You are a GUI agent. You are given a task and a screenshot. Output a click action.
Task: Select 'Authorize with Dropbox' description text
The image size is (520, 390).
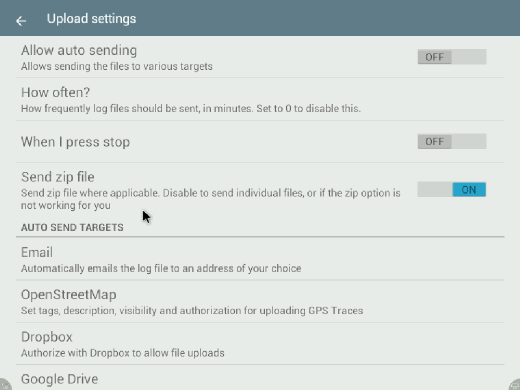point(123,353)
